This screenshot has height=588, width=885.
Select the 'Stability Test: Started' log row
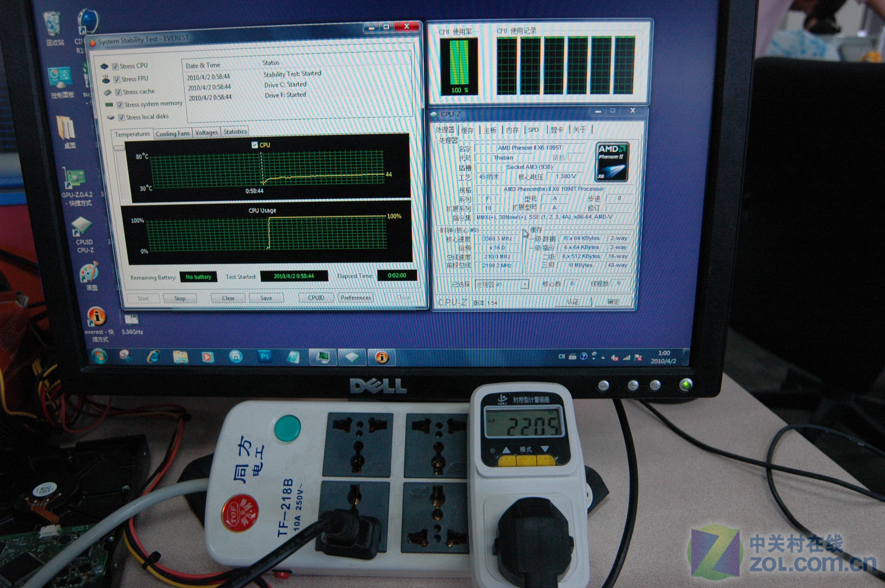click(x=292, y=74)
